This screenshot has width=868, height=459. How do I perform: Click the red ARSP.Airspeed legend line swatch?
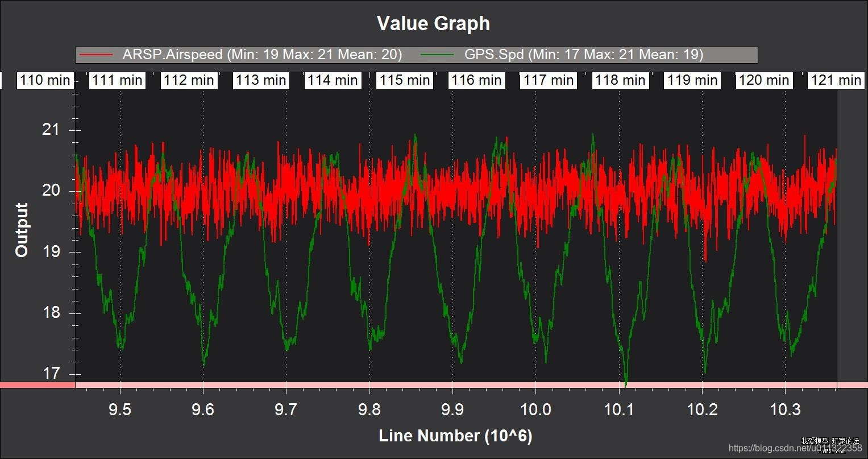tap(97, 55)
